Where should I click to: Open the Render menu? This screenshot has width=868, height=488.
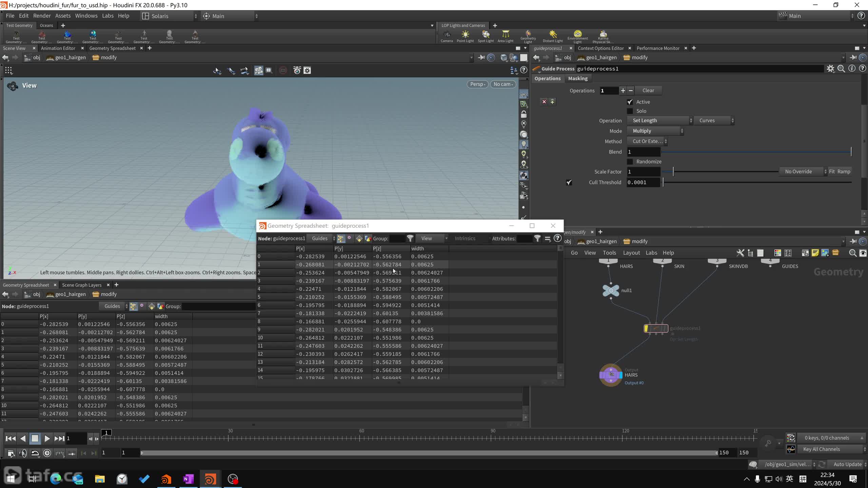[x=42, y=16]
